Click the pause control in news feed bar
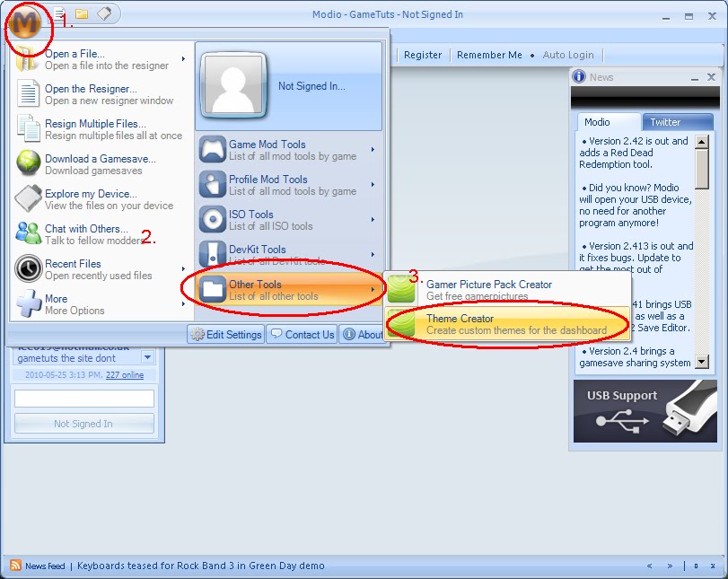The height and width of the screenshot is (579, 728). point(696,566)
